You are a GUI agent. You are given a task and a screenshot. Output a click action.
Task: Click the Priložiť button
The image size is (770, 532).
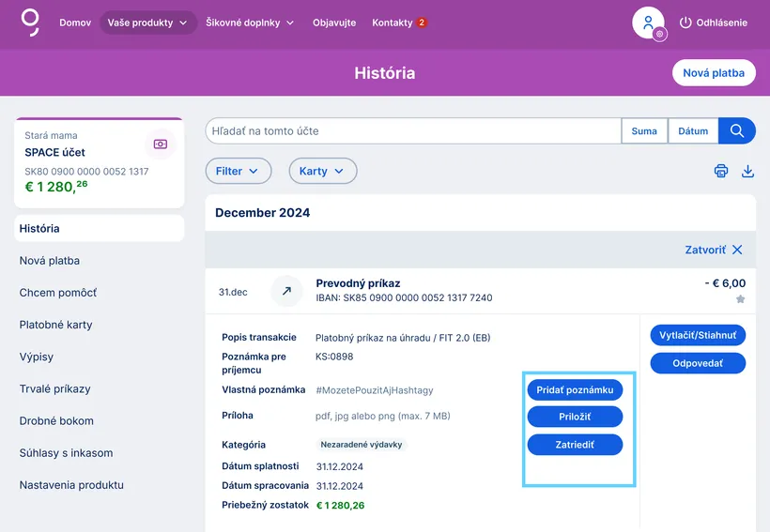click(x=575, y=417)
